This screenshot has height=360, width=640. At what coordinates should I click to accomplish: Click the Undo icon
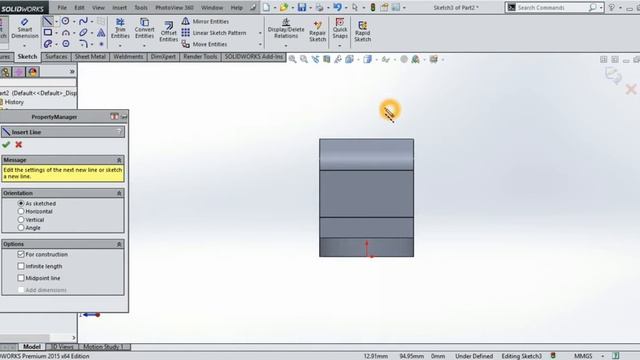[x=337, y=7]
